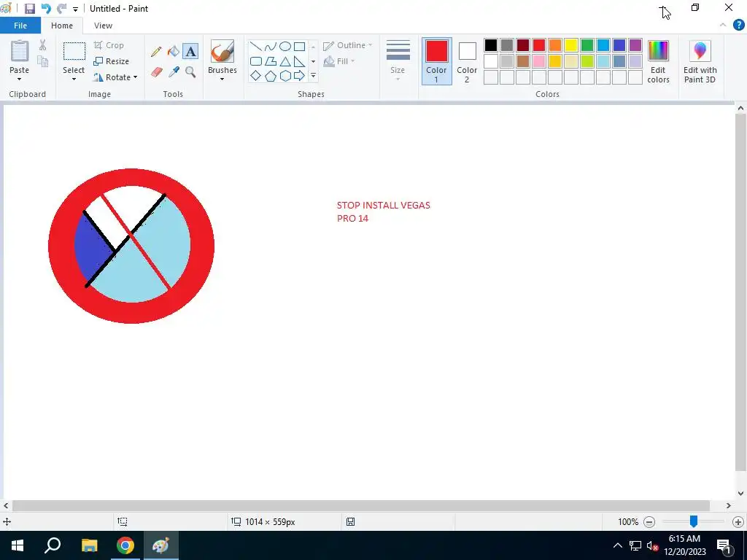Open the Windows Start menu
747x560 pixels.
(18, 545)
